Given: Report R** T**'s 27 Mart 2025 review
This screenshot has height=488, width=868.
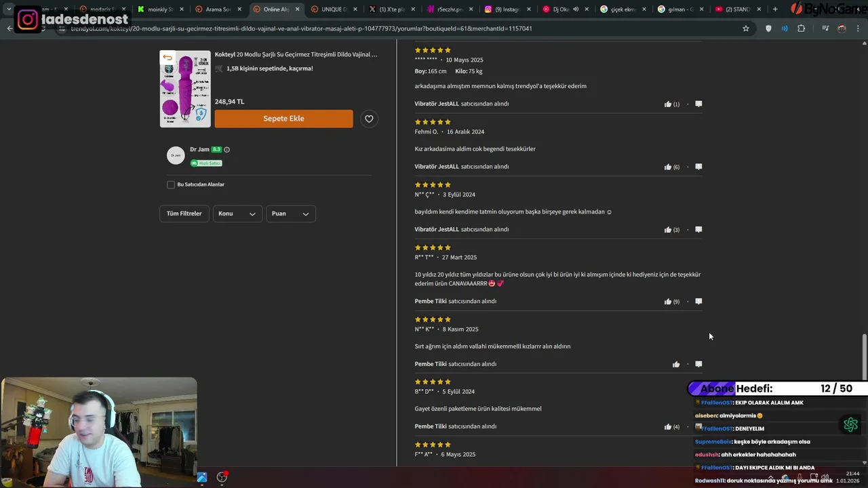Looking at the screenshot, I should coord(698,301).
